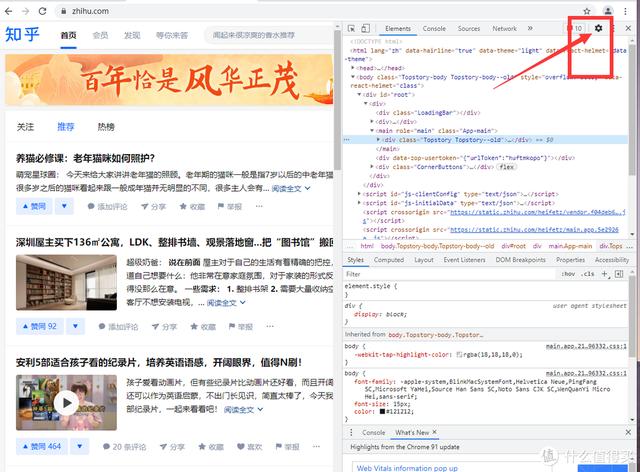Click the 知乎 logo
The height and width of the screenshot is (472, 640).
(x=23, y=35)
